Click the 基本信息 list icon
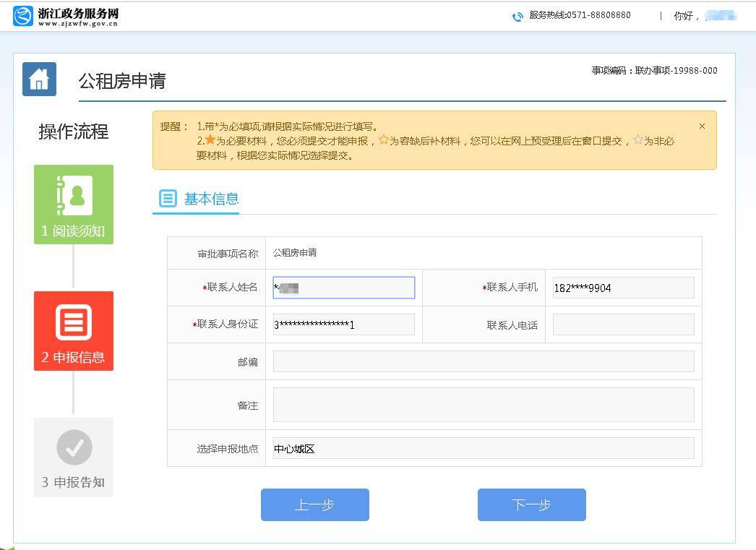 pyautogui.click(x=168, y=198)
